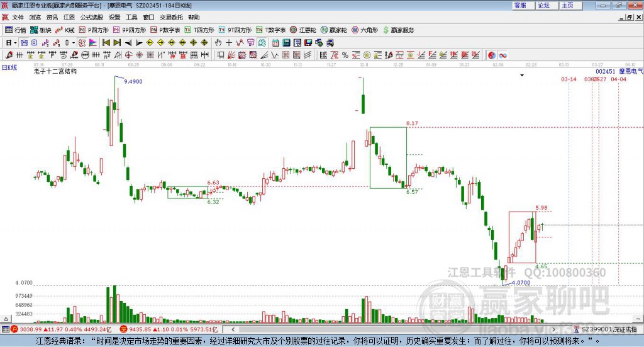Click horizontal scrollbar right arrow
Viewport: 644px width, 347px height.
pos(553,329)
